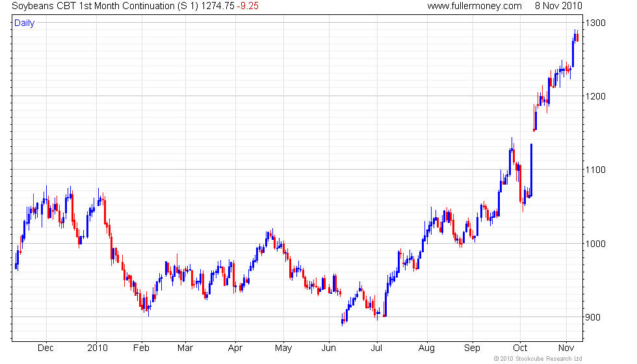The width and height of the screenshot is (637, 364).
Task: Click the 'Apr' month axis label
Action: (235, 348)
